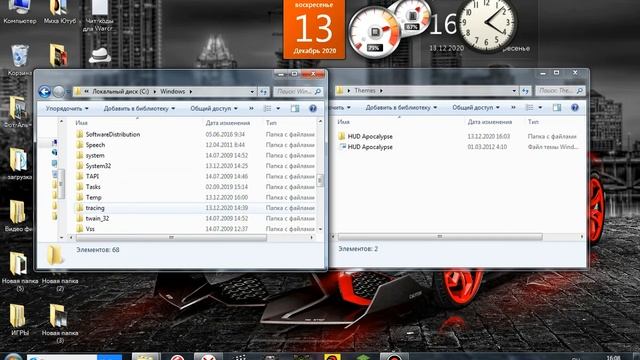
Task: Focus search box in Themes window
Action: 560,91
